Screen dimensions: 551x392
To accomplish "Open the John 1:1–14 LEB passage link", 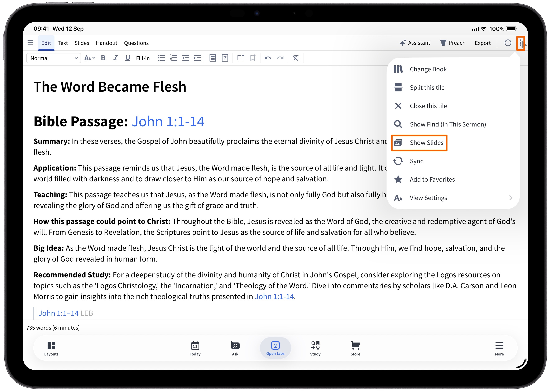I will pos(58,313).
